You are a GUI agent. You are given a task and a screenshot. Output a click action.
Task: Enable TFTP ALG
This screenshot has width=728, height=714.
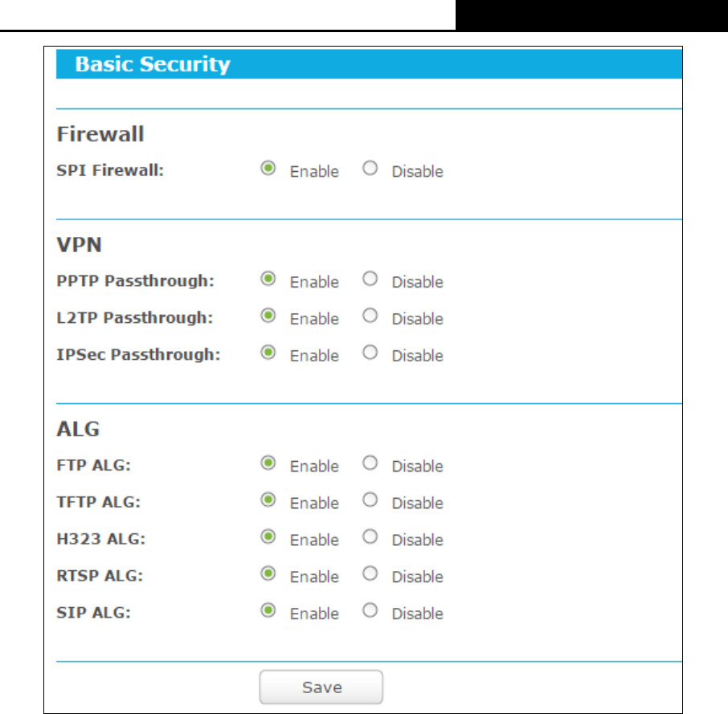268,500
